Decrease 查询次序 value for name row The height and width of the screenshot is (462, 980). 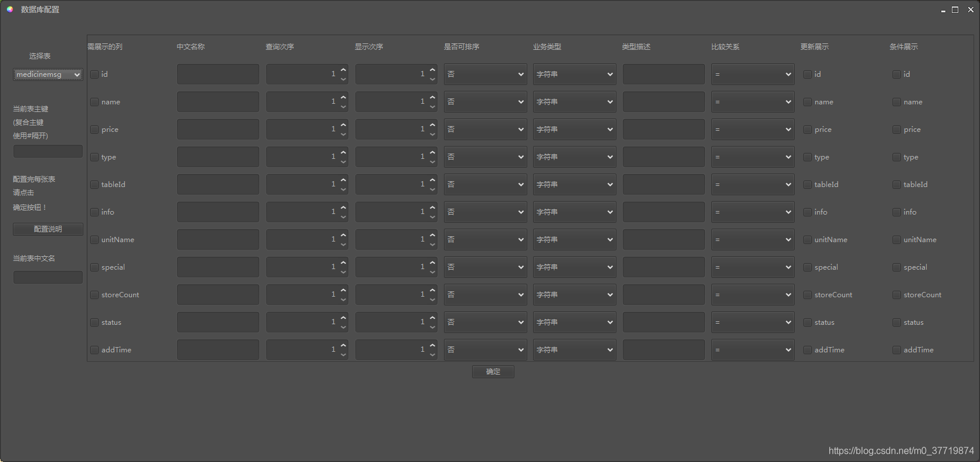[343, 107]
